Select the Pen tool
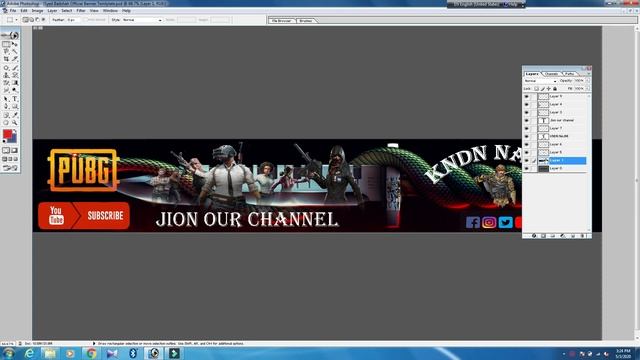This screenshot has width=640, height=360. 6,106
